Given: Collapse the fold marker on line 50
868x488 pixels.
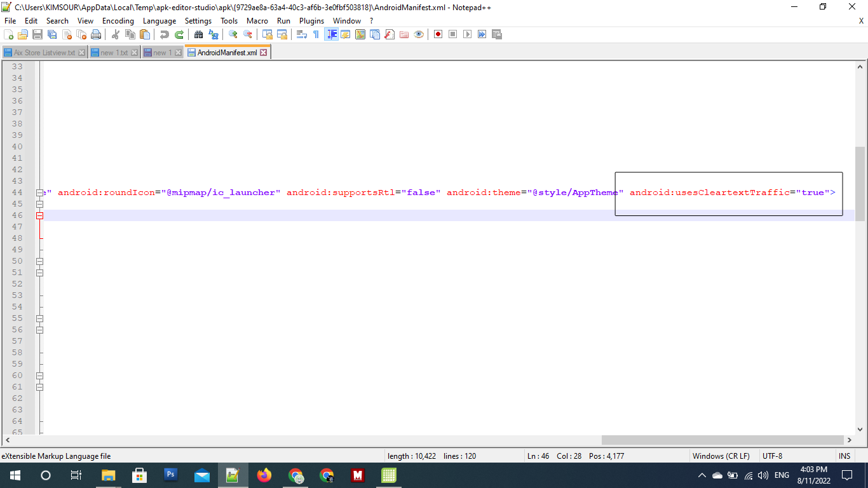Looking at the screenshot, I should click(x=39, y=261).
